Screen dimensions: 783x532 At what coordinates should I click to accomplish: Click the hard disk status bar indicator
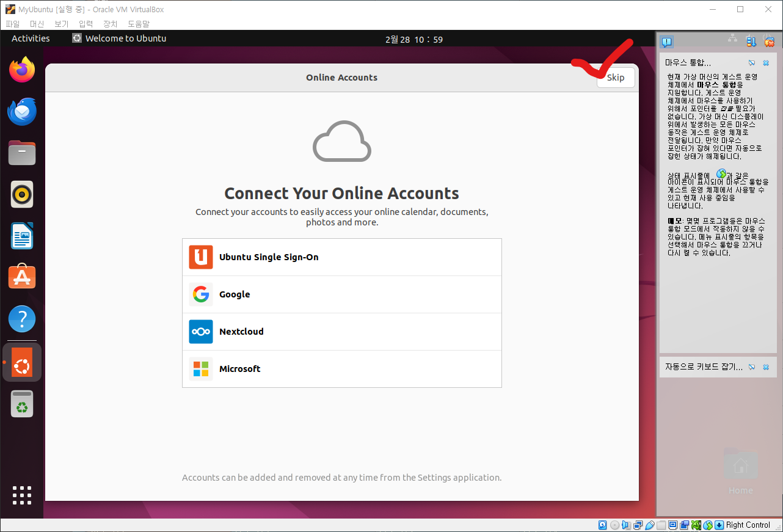(x=603, y=525)
